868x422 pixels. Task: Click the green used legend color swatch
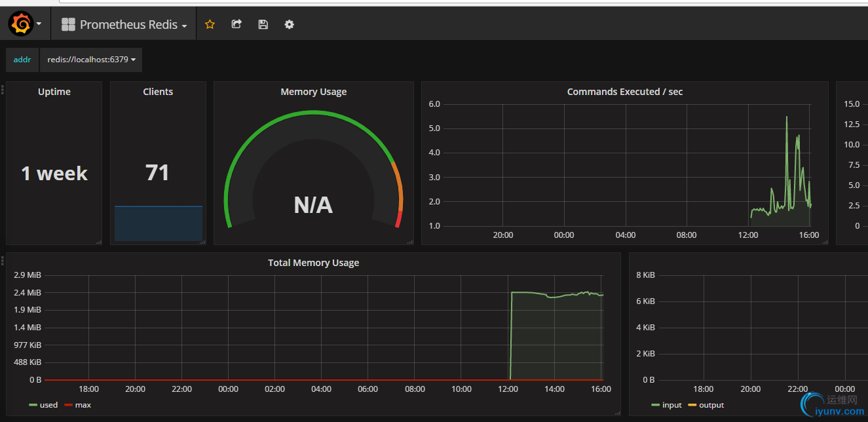tap(33, 405)
